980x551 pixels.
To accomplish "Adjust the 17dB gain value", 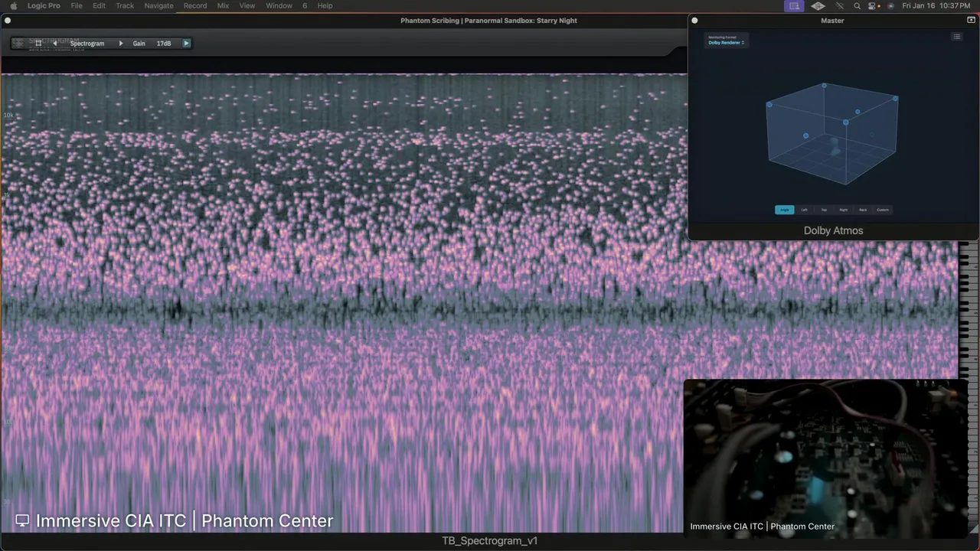I will (x=164, y=44).
